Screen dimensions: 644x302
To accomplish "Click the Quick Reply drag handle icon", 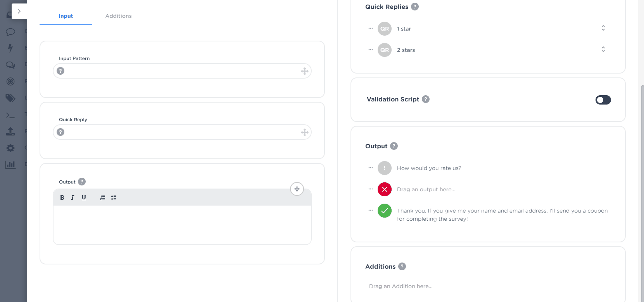I will coord(304,132).
